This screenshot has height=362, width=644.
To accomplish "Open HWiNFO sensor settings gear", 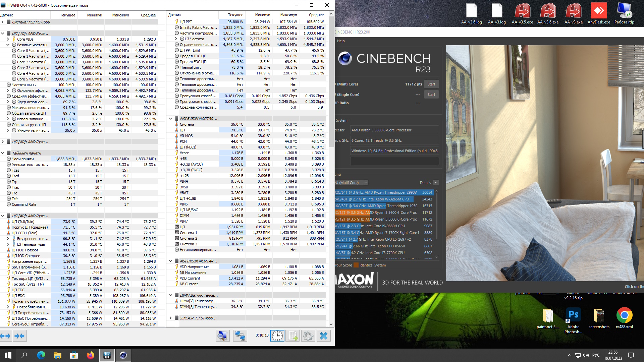I will point(308,336).
